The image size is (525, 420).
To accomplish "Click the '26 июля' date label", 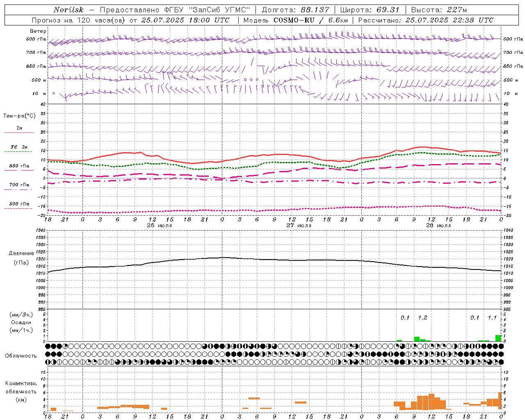I will 160,226.
